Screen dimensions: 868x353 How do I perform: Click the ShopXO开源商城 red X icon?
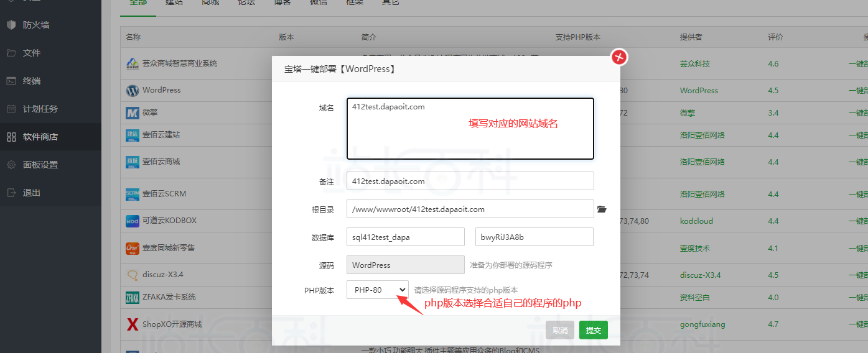133,324
